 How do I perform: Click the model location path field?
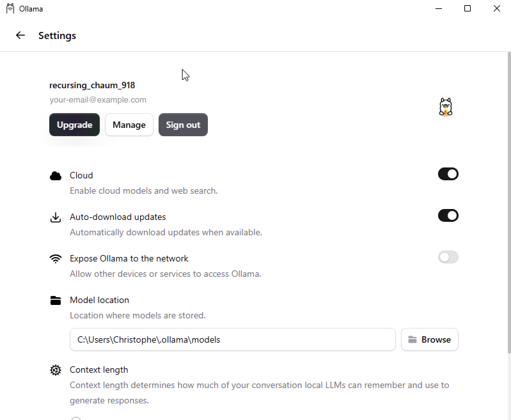pos(233,339)
